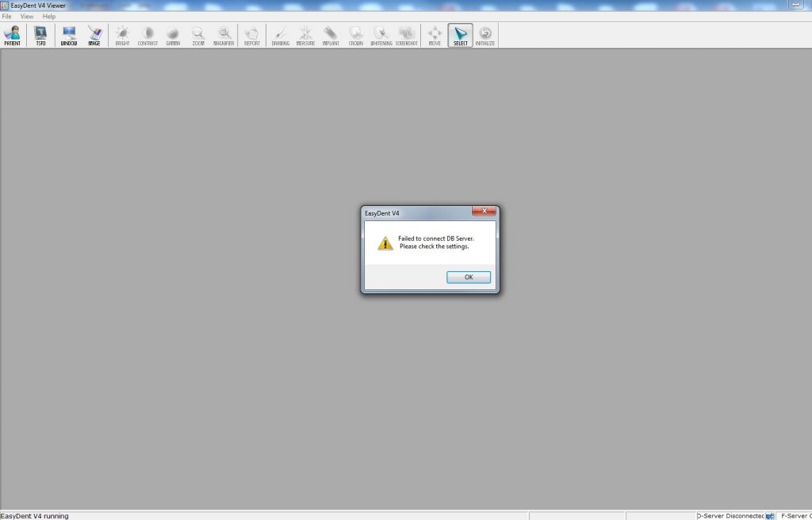Reset the view with Initialize tool

(485, 36)
